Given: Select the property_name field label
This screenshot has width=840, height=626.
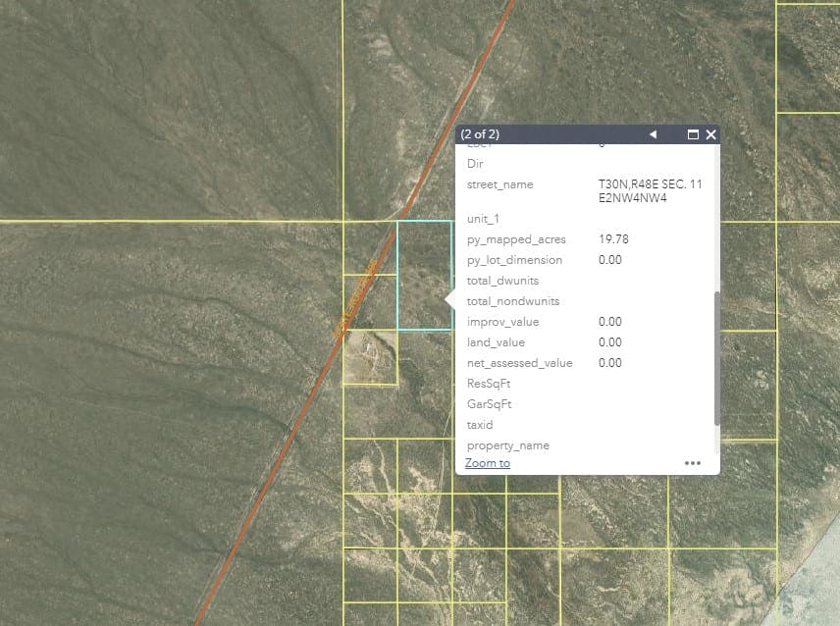Looking at the screenshot, I should pyautogui.click(x=508, y=444).
